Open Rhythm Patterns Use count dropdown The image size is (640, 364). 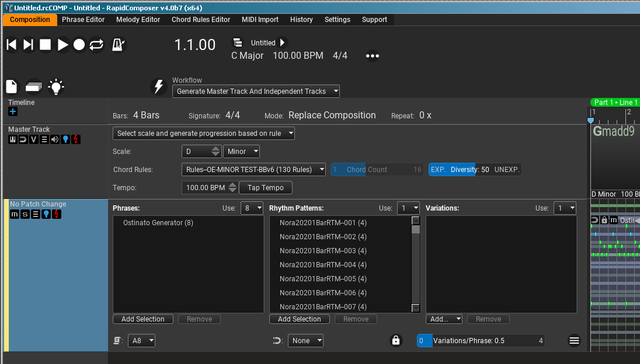point(409,208)
